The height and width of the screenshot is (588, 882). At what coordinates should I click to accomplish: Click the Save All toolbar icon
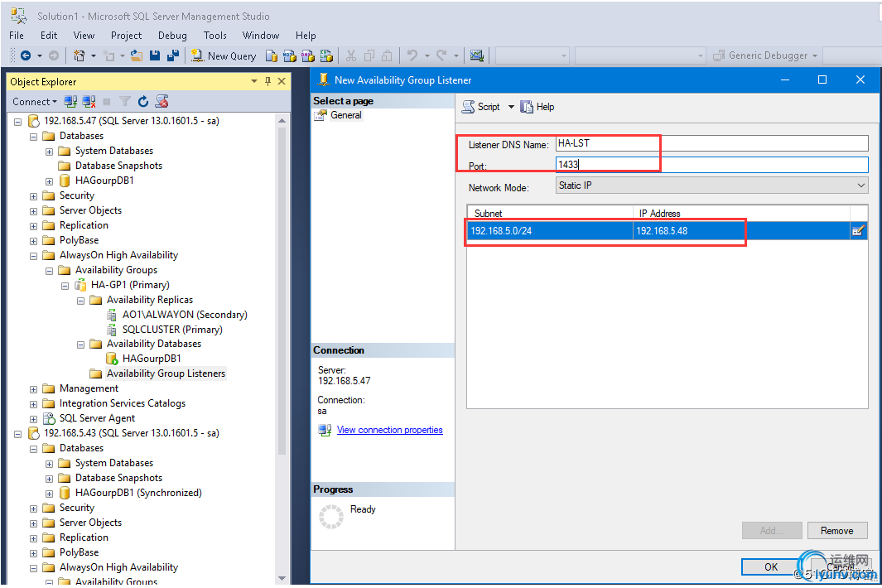[x=173, y=55]
